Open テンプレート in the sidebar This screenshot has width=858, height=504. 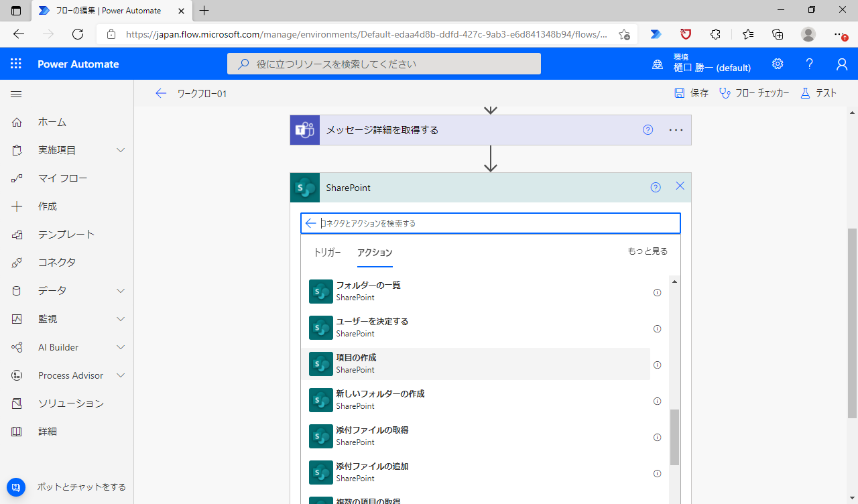[67, 235]
